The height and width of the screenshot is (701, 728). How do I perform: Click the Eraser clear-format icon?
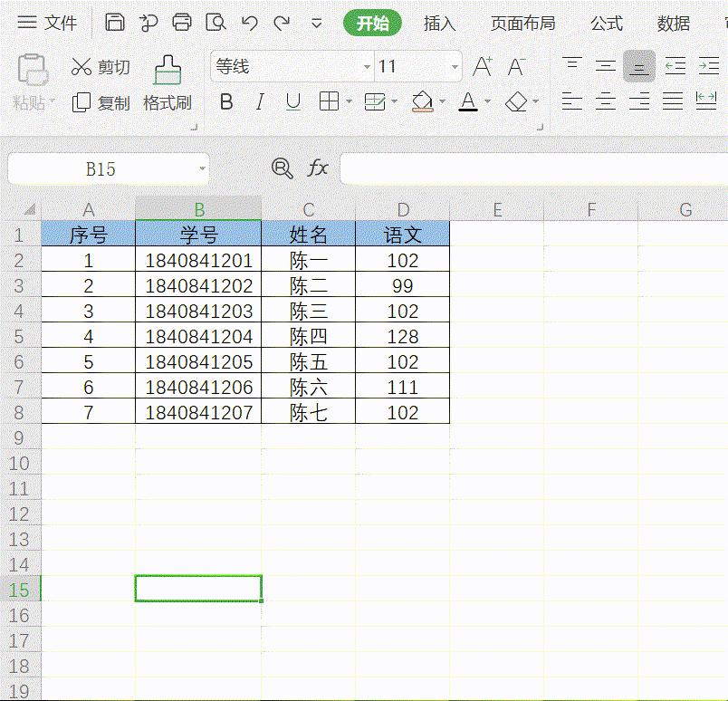click(x=516, y=101)
